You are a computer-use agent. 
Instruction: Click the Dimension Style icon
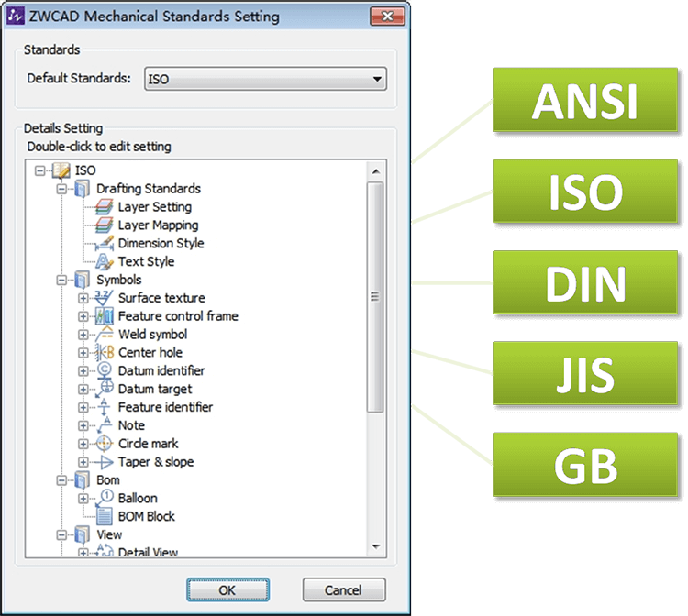coord(104,244)
